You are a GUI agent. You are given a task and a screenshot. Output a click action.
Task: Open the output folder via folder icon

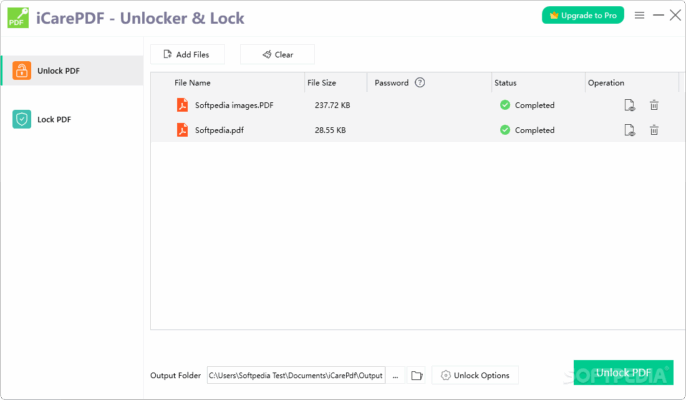coord(416,375)
